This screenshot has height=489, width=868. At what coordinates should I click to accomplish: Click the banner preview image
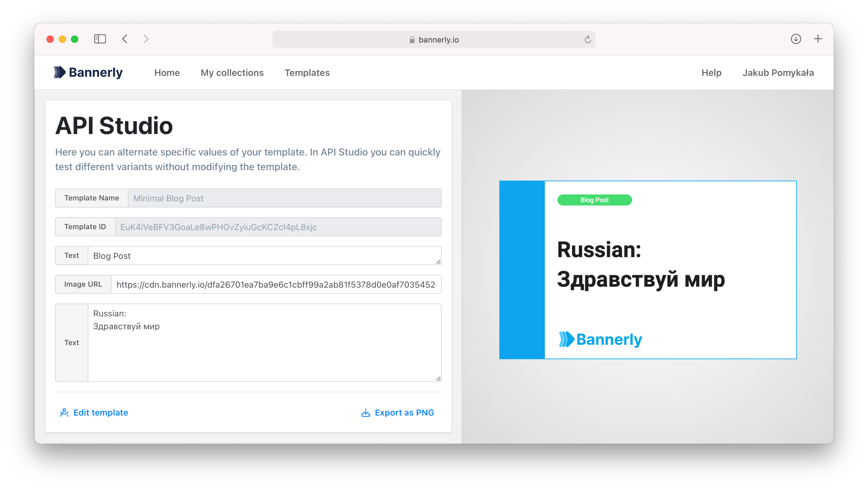pos(647,270)
